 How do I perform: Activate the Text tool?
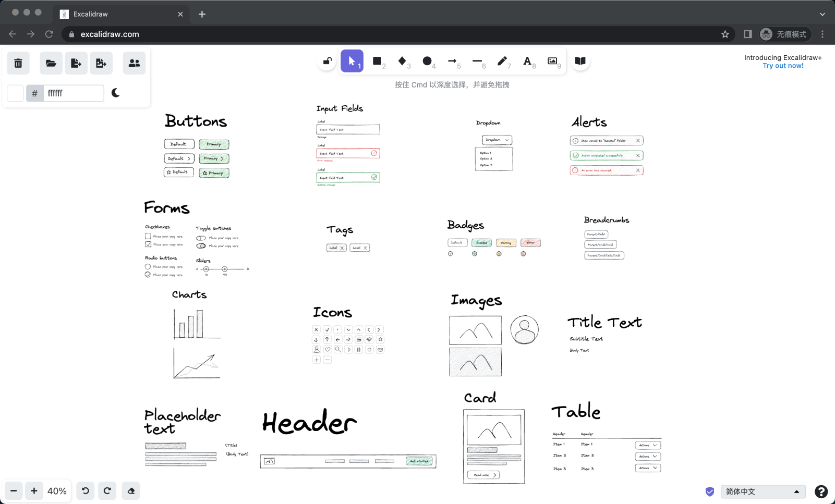527,61
